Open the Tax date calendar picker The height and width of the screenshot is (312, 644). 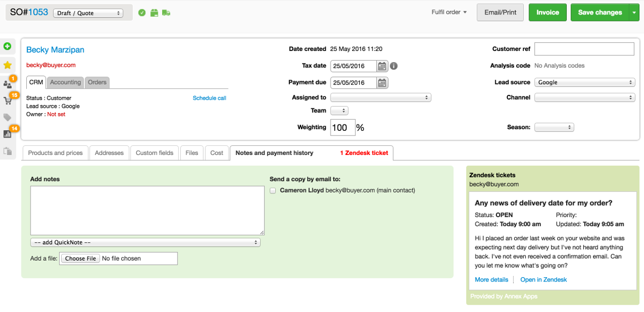pos(382,66)
